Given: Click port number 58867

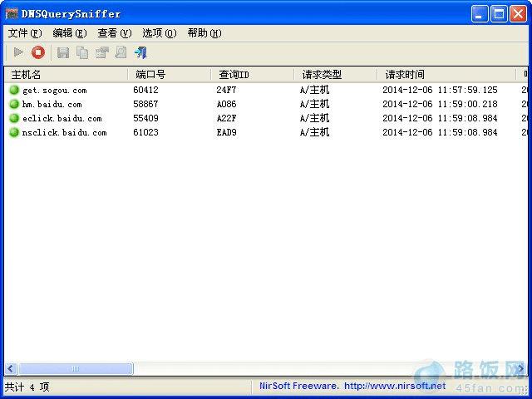Looking at the screenshot, I should point(145,104).
